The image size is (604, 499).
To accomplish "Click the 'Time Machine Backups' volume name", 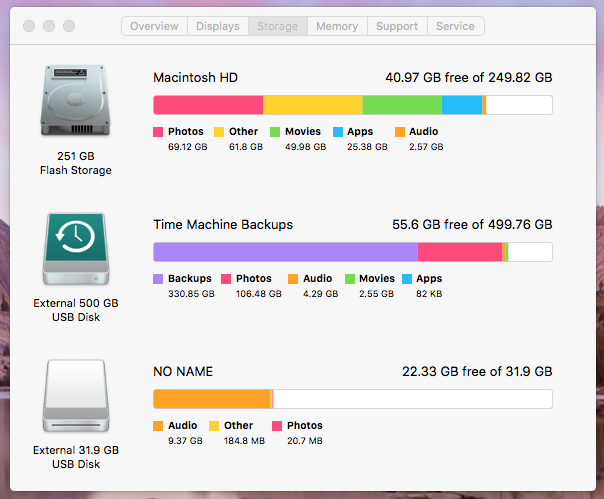I will tap(223, 225).
